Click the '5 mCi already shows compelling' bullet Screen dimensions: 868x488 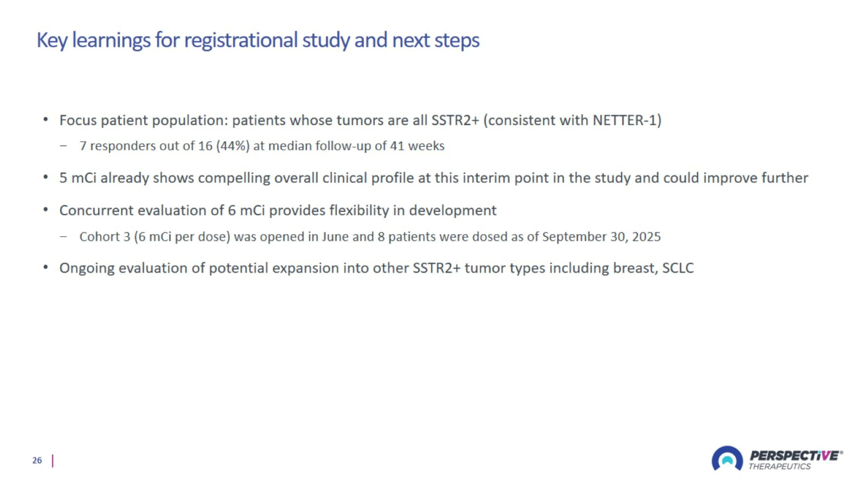pyautogui.click(x=434, y=178)
